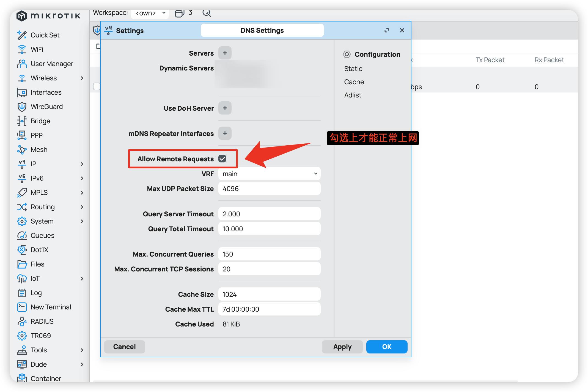Add a DoH server with plus button
This screenshot has width=588, height=392.
coord(225,108)
